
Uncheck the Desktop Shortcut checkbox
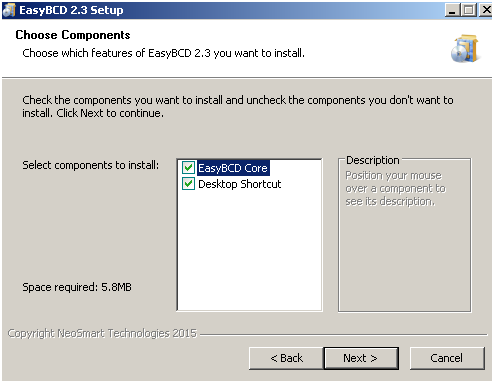[x=188, y=184]
